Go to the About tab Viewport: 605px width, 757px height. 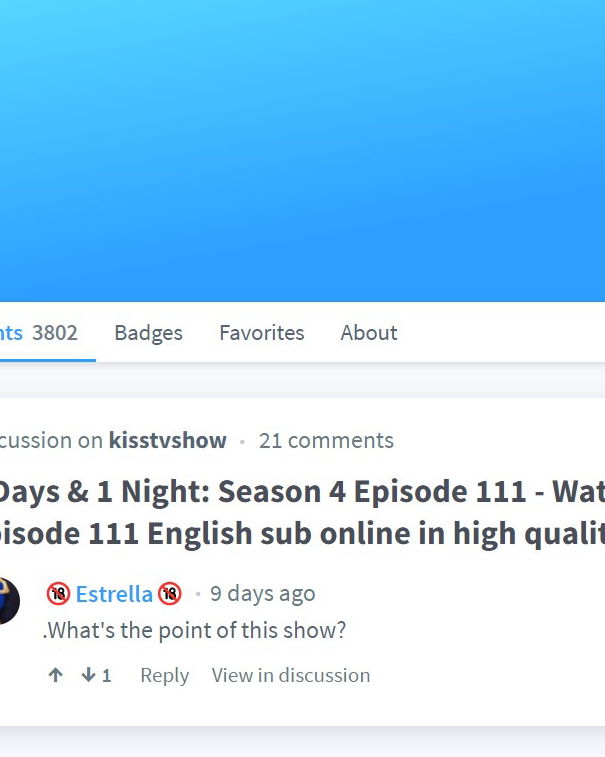click(x=369, y=333)
